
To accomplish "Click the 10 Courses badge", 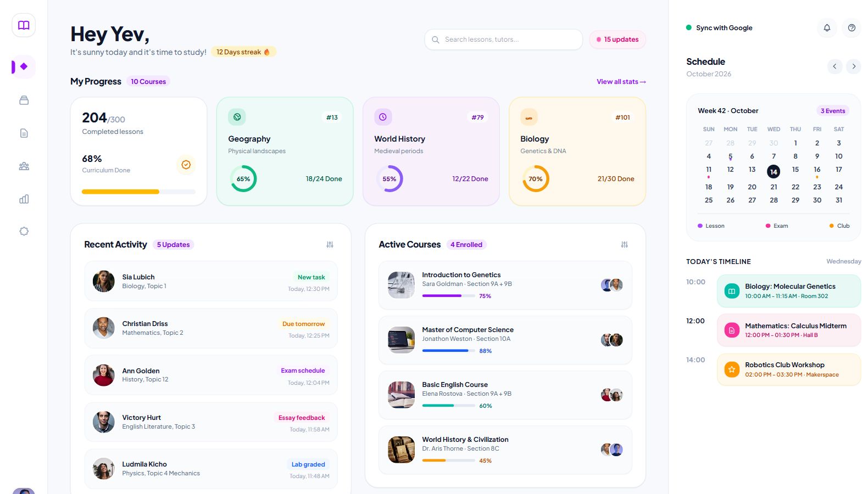I will click(x=148, y=81).
